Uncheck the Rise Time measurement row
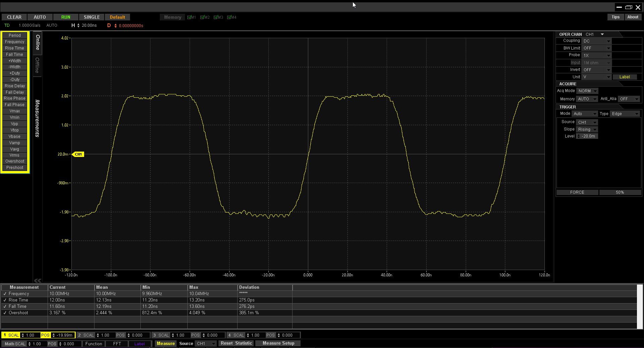Screen dimensions: 644x348 click(x=5, y=300)
